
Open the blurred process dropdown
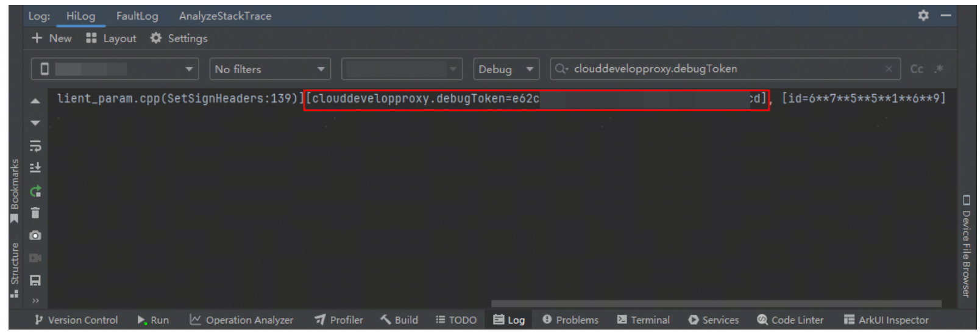click(x=402, y=69)
